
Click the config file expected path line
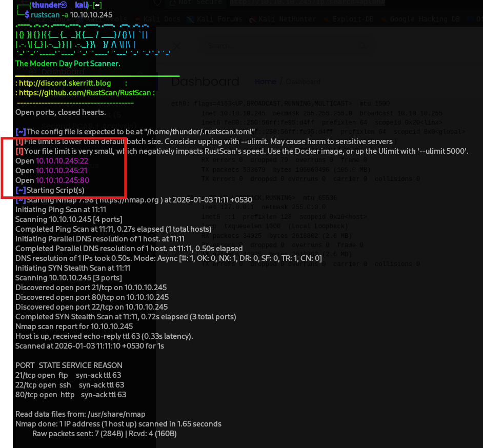[x=135, y=132]
